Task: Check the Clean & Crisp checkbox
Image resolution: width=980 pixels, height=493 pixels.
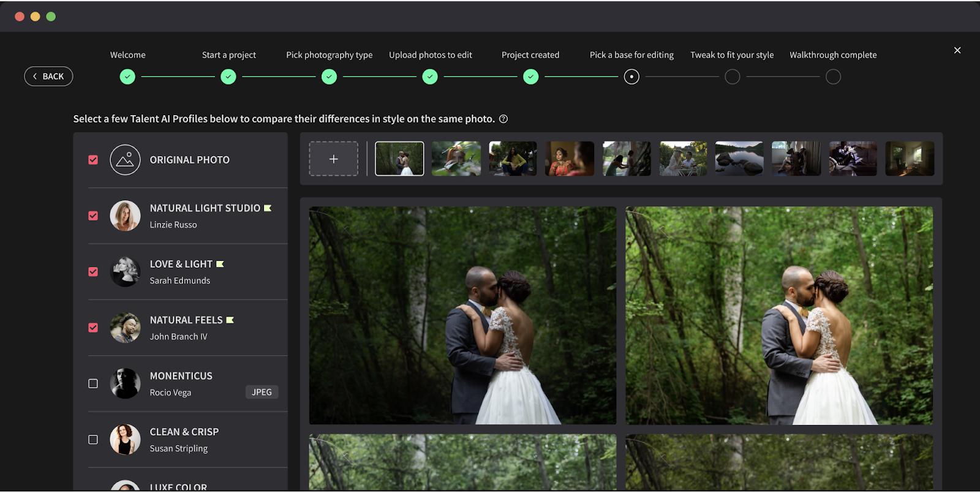Action: [x=93, y=440]
